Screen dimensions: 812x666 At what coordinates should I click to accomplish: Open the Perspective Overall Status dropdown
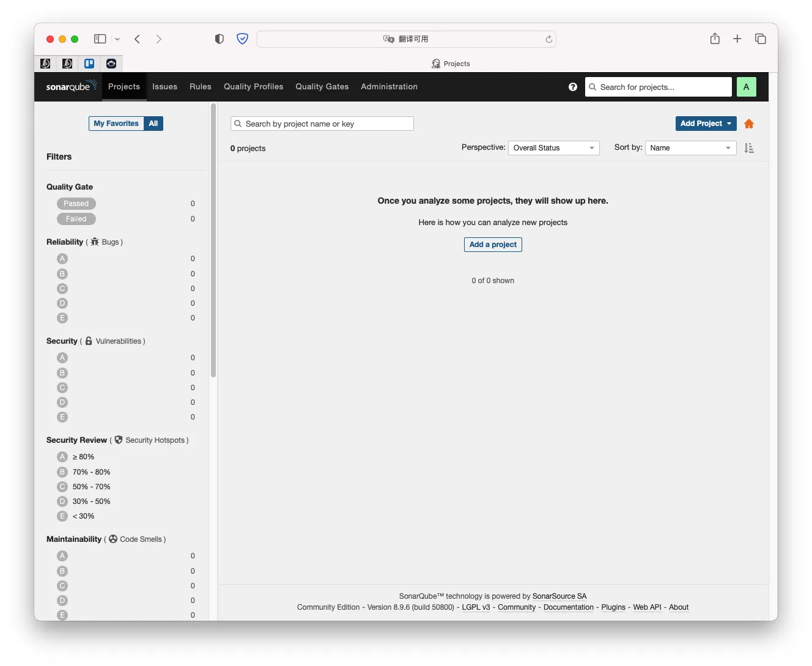[x=554, y=148]
